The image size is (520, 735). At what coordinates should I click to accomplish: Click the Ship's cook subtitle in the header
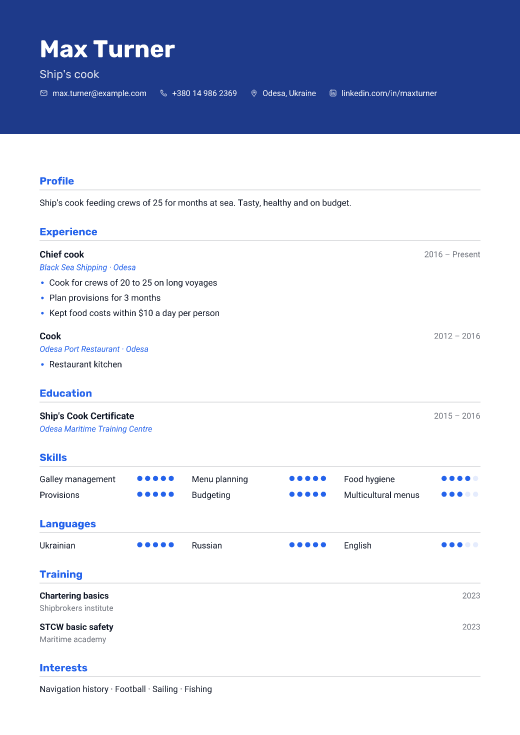[69, 74]
